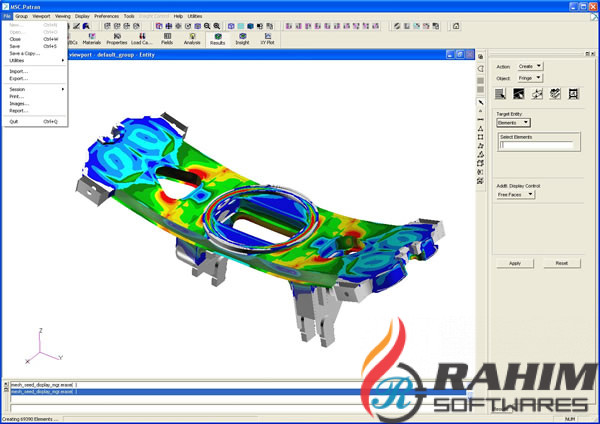Open the Materials application
Viewport: 600px width, 424px height.
91,39
